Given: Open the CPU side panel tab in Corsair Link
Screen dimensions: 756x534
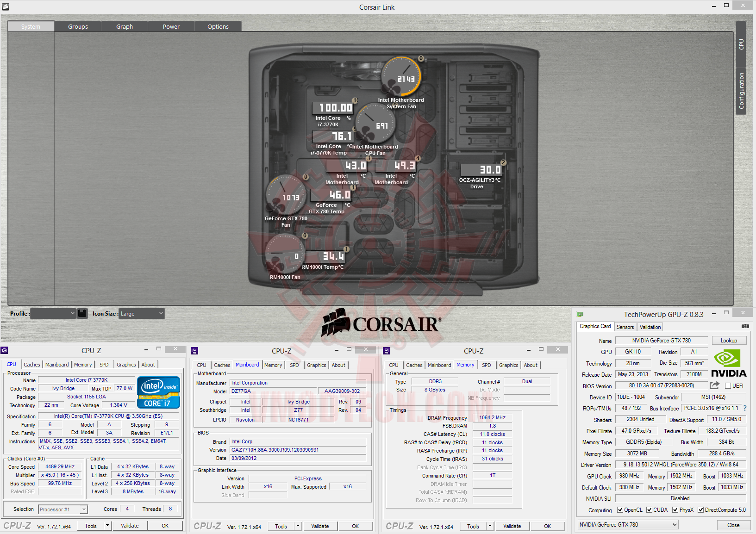Looking at the screenshot, I should (741, 44).
